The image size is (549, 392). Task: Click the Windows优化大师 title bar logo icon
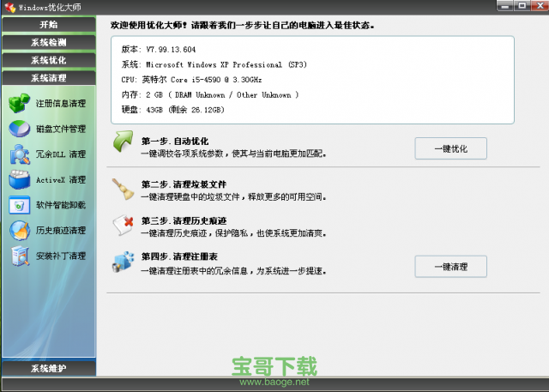point(9,7)
